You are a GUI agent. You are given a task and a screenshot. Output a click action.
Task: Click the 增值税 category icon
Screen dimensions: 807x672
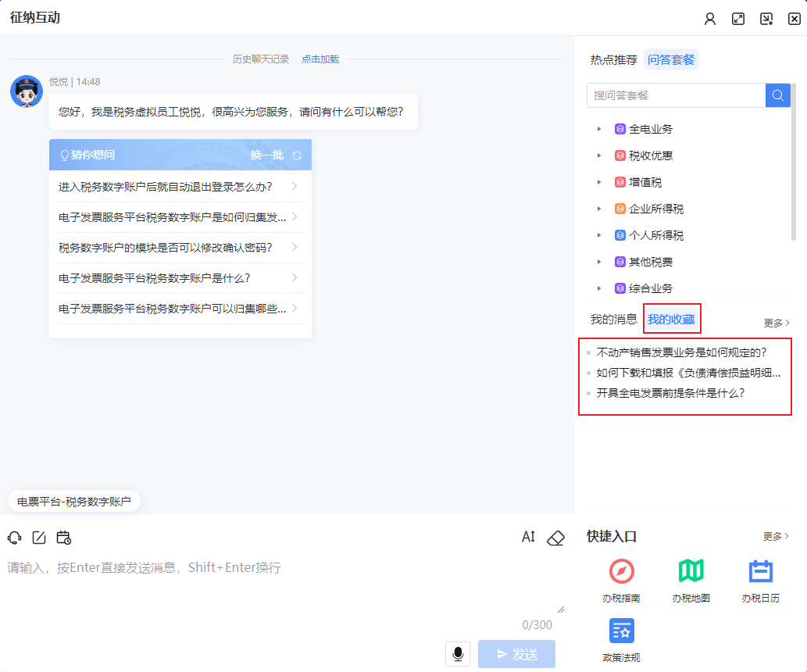pyautogui.click(x=620, y=182)
